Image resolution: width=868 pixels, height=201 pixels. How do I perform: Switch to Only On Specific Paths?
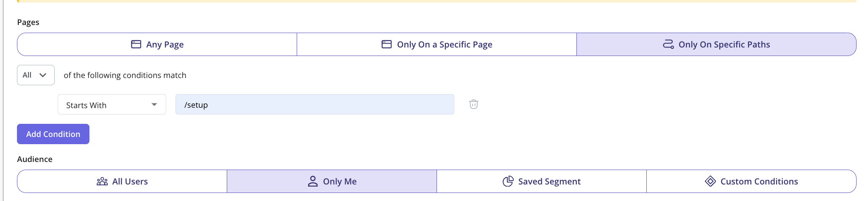(716, 45)
